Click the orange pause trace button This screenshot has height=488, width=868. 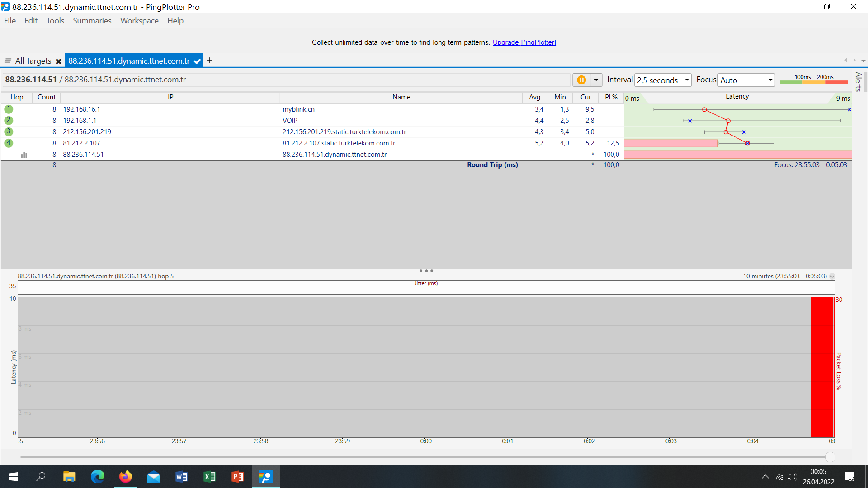pos(581,80)
